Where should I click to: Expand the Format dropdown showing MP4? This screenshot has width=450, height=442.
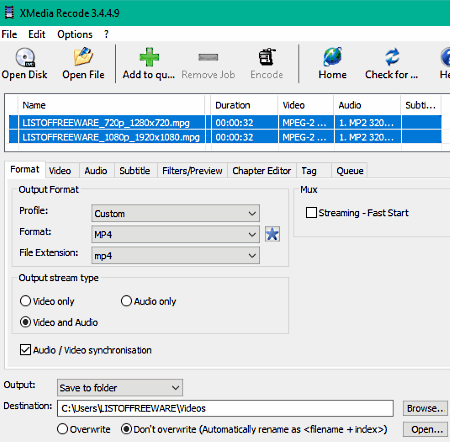175,234
